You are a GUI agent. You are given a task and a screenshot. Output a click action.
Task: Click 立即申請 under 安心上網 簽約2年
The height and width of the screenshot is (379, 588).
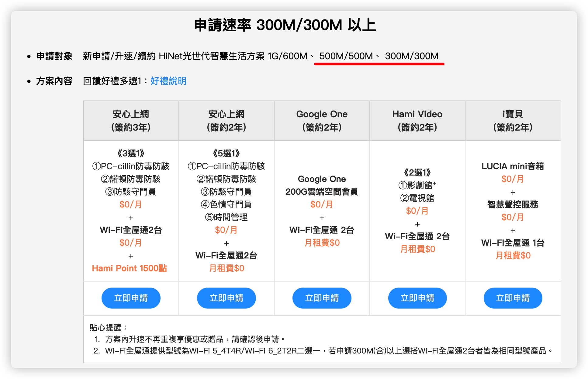[x=226, y=298]
